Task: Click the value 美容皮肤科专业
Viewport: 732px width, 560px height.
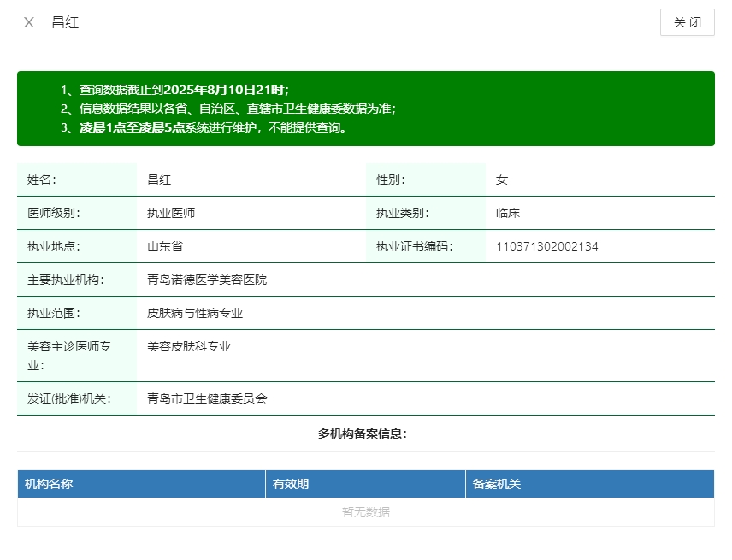Action: point(189,347)
